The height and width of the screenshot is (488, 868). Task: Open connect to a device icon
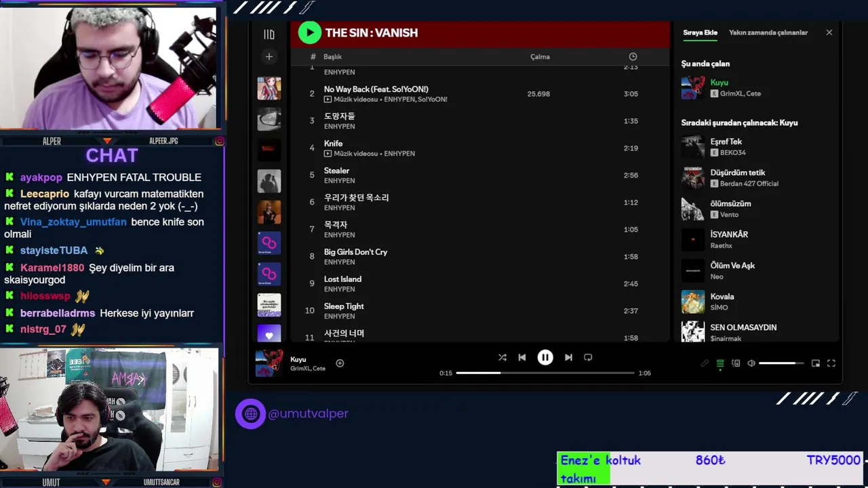[x=736, y=363]
